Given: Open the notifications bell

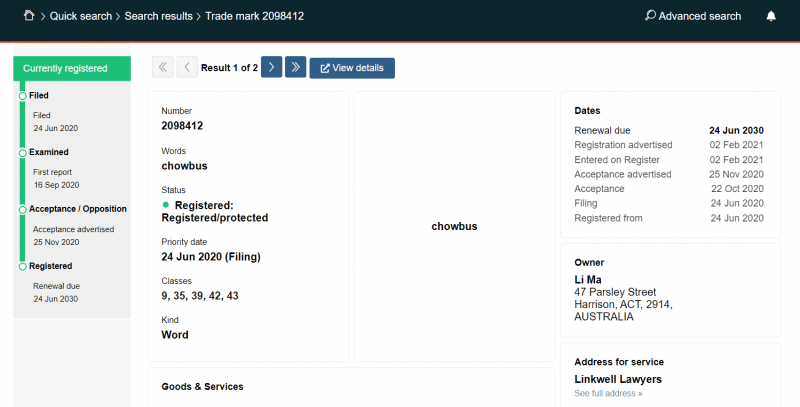Looking at the screenshot, I should 771,16.
